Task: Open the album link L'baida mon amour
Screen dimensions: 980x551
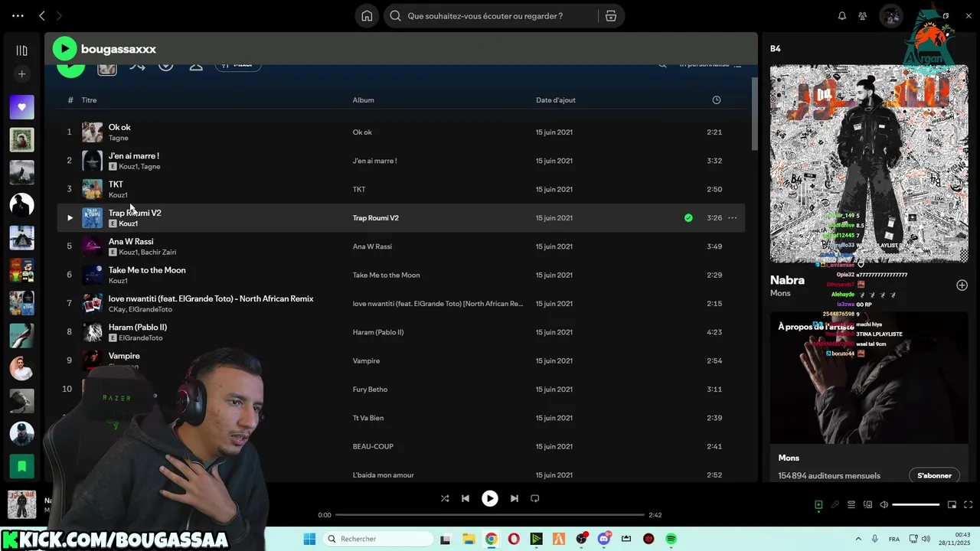Action: tap(383, 475)
